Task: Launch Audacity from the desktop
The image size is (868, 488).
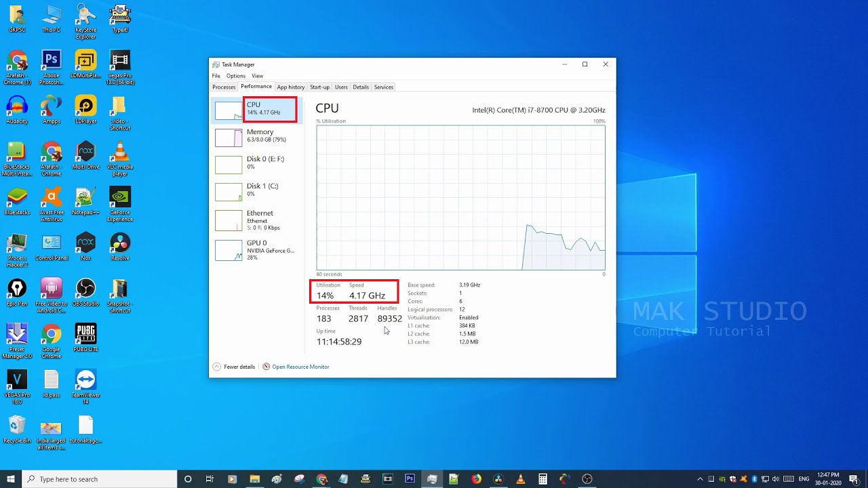Action: 17,110
